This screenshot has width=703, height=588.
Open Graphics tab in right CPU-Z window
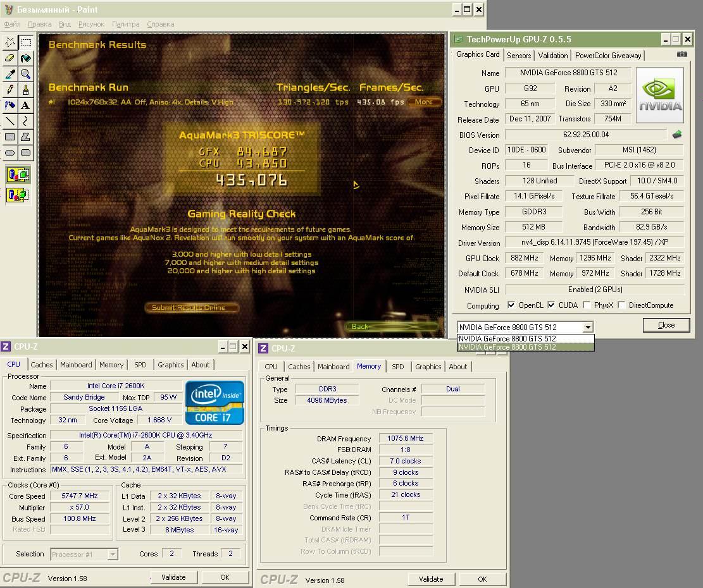428,367
